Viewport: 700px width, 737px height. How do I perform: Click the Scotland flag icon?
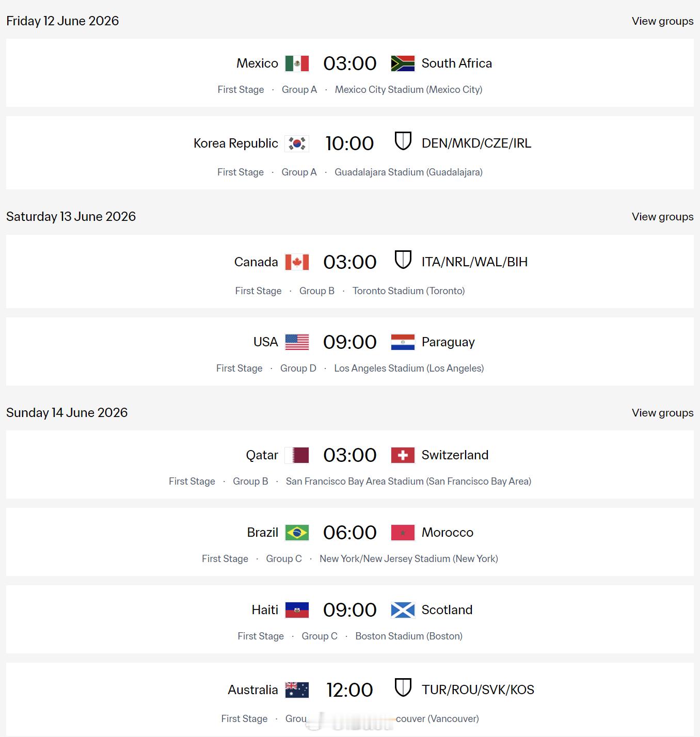[403, 610]
